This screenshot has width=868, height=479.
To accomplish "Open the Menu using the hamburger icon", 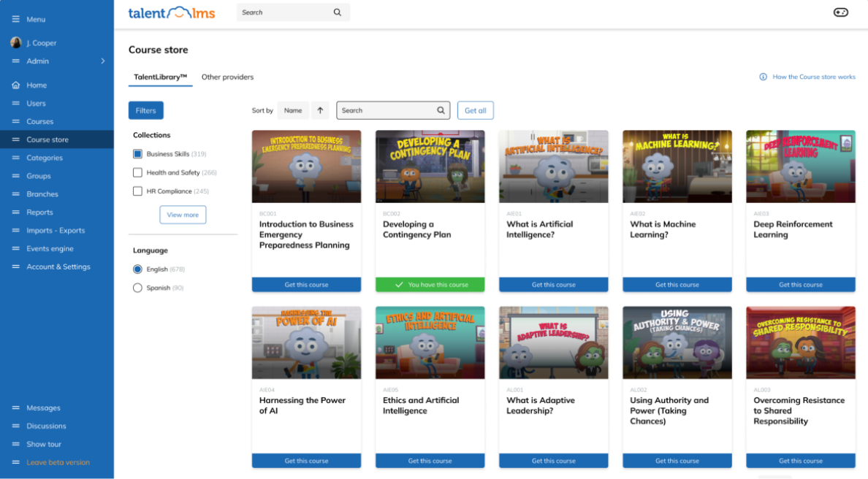I will click(16, 19).
